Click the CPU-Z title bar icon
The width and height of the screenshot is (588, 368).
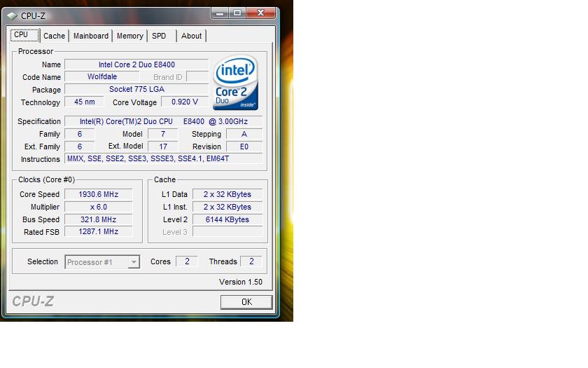[x=12, y=15]
